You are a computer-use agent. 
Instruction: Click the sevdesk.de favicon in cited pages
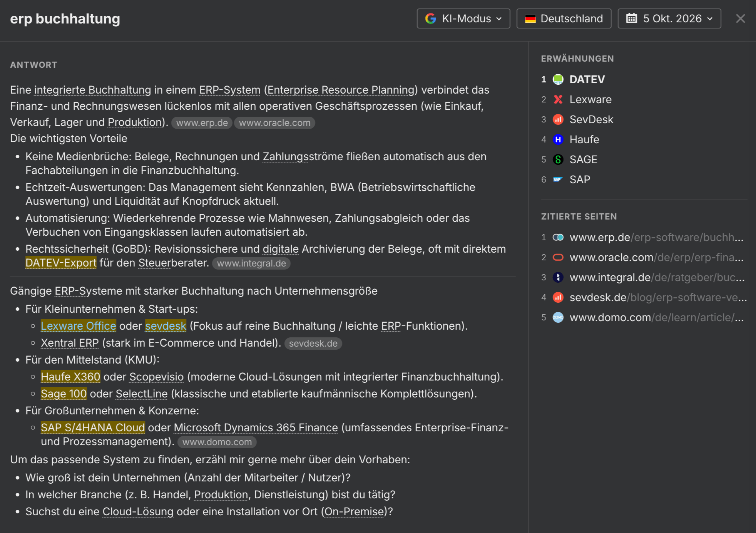(x=558, y=297)
